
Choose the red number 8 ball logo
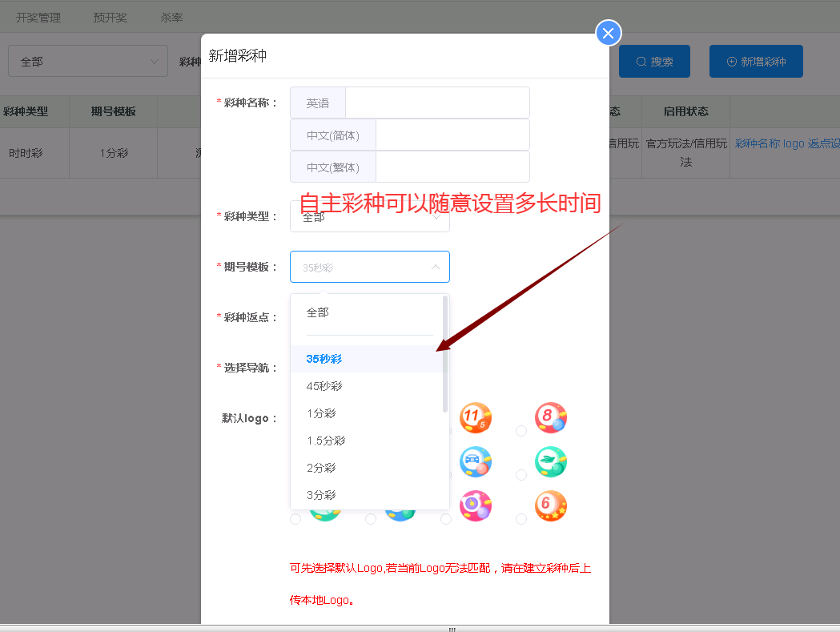click(x=551, y=417)
